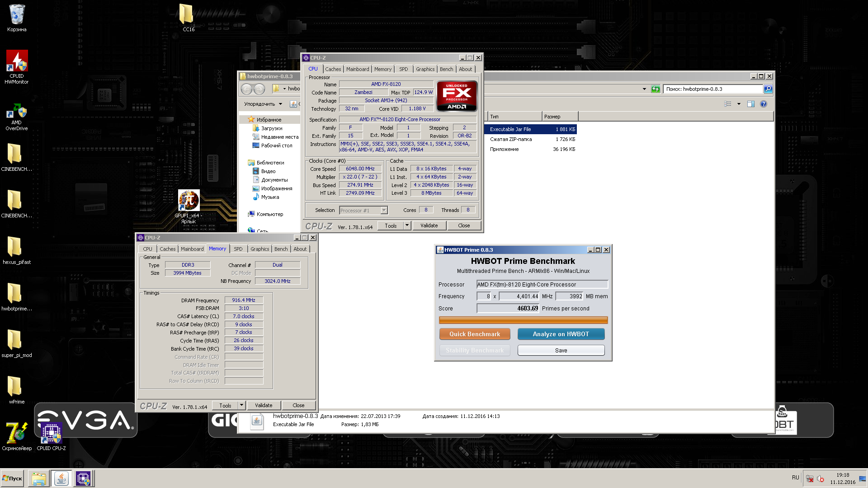Click the volume tray icon
The width and height of the screenshot is (868, 488).
click(x=821, y=479)
